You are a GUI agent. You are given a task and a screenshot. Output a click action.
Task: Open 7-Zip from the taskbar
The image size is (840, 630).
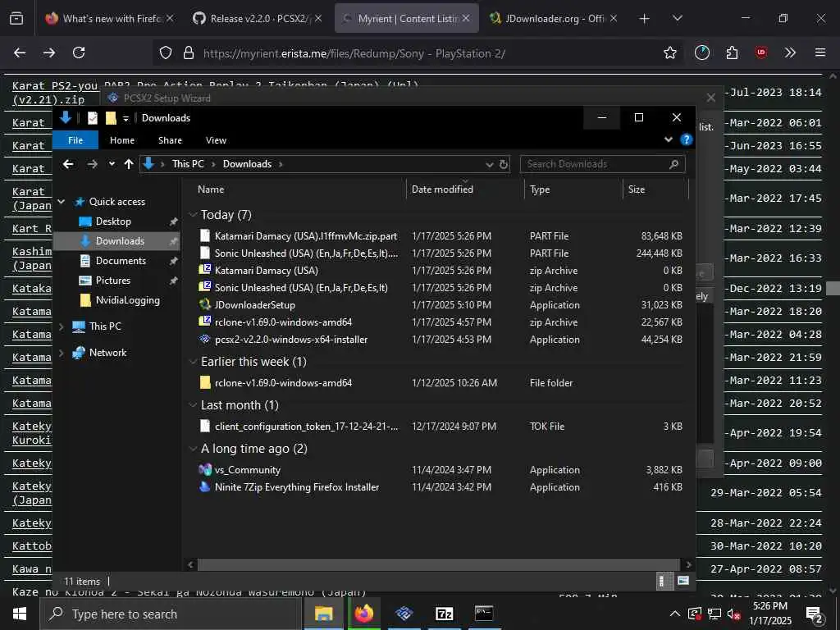tap(445, 614)
